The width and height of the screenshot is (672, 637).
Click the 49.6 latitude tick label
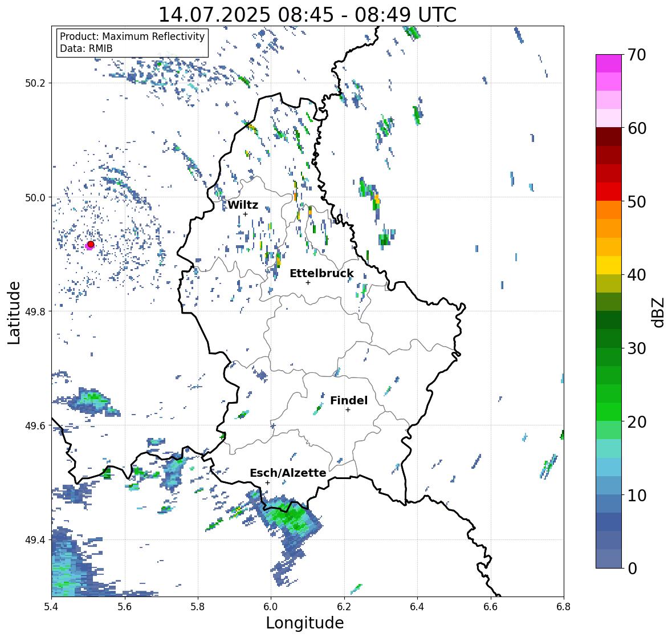(35, 425)
